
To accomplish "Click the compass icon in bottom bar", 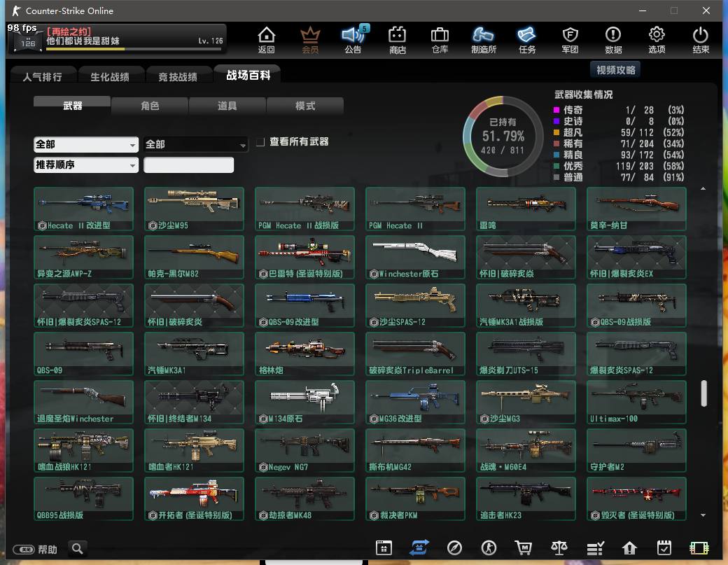I will (x=454, y=548).
